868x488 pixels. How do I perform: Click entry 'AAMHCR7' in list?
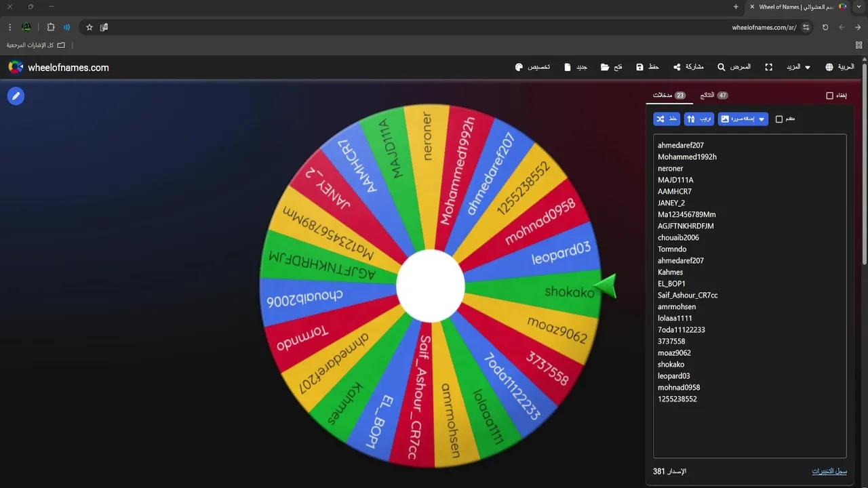point(675,192)
